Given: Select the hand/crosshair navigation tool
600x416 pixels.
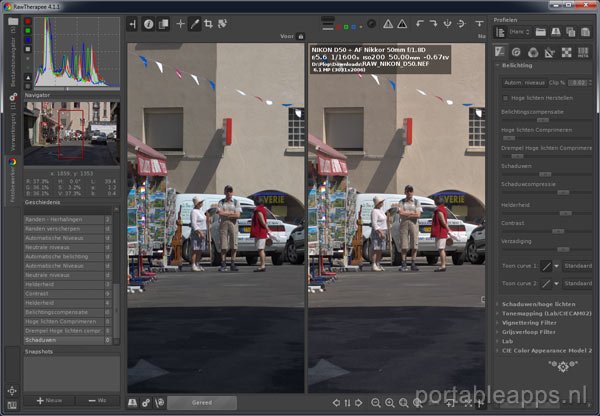Looking at the screenshot, I should (x=180, y=24).
